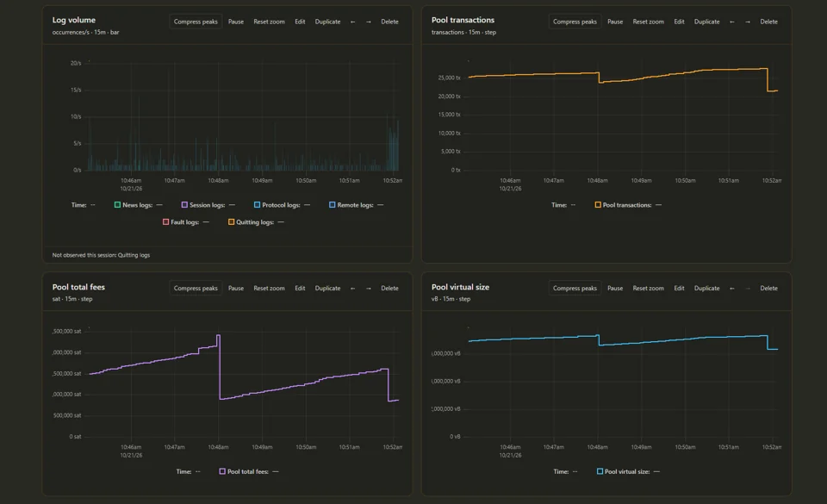Viewport: 827px width, 504px height.
Task: Reset zoom on the Log volume chart
Action: pyautogui.click(x=269, y=22)
